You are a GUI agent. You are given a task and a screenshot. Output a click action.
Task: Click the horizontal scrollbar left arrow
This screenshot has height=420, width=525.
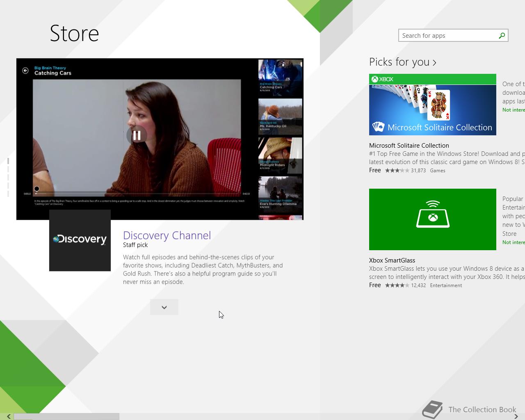(x=8, y=417)
